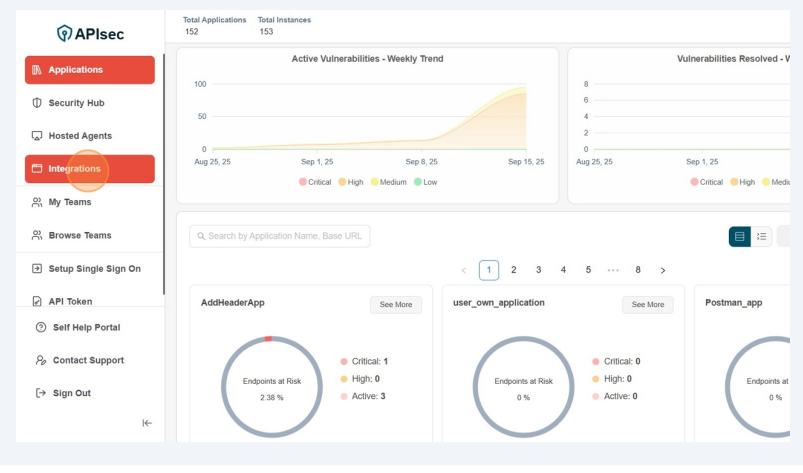Toggle Critical series in weekly trend legend
This screenshot has width=803, height=473.
click(314, 182)
